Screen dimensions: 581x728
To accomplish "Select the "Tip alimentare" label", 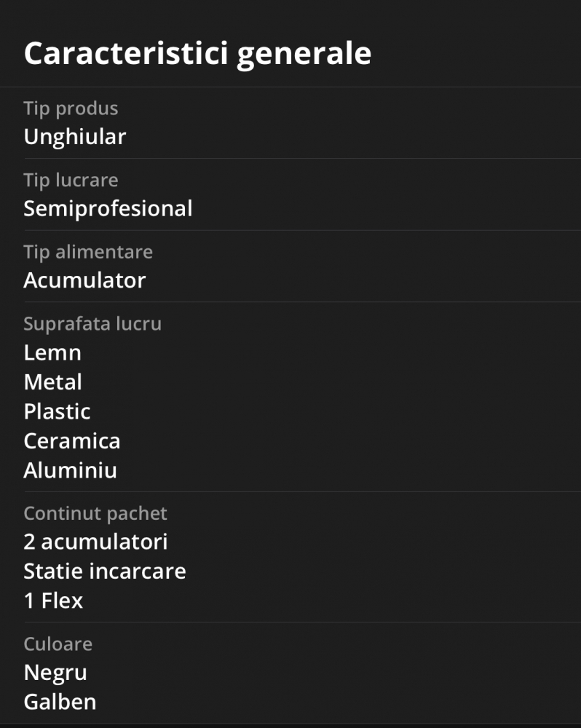I will click(x=88, y=252).
